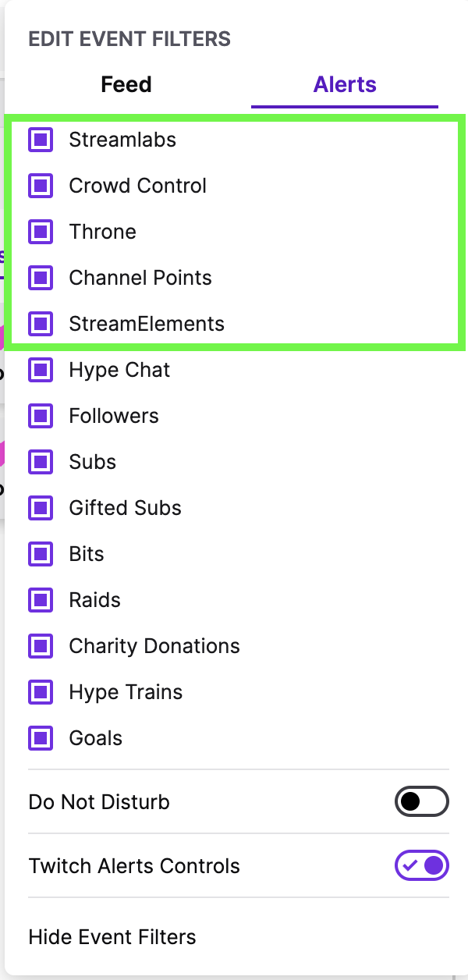Toggle the Gifted Subs checkbox
This screenshot has width=468, height=980.
click(x=40, y=508)
